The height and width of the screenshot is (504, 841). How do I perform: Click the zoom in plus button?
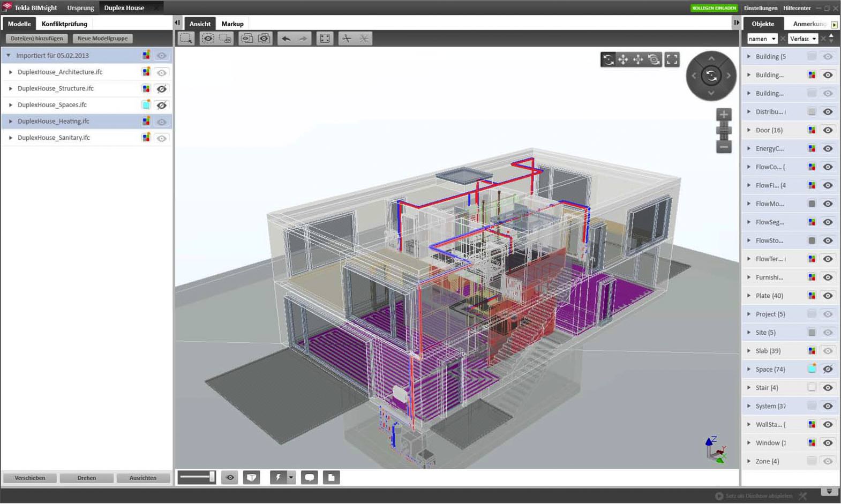pos(724,114)
